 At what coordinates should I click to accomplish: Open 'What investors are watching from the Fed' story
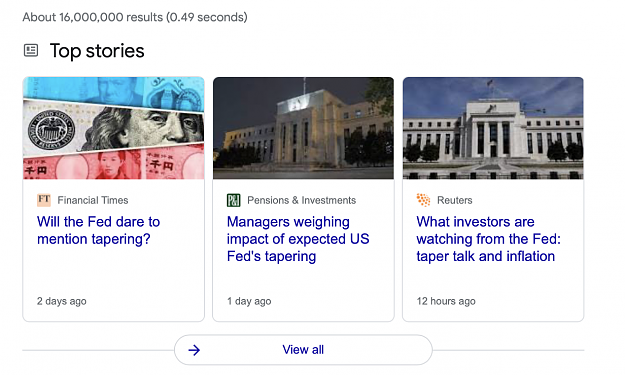[x=488, y=239]
